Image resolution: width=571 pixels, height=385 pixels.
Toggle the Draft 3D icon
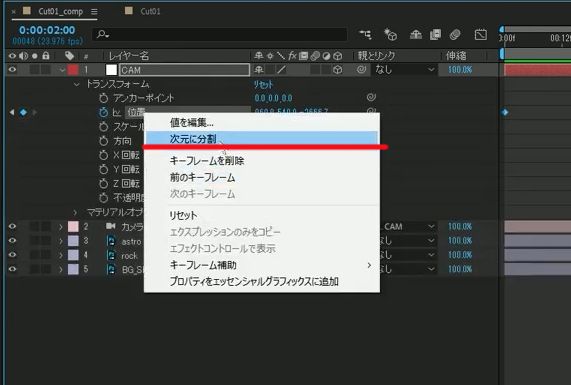391,35
